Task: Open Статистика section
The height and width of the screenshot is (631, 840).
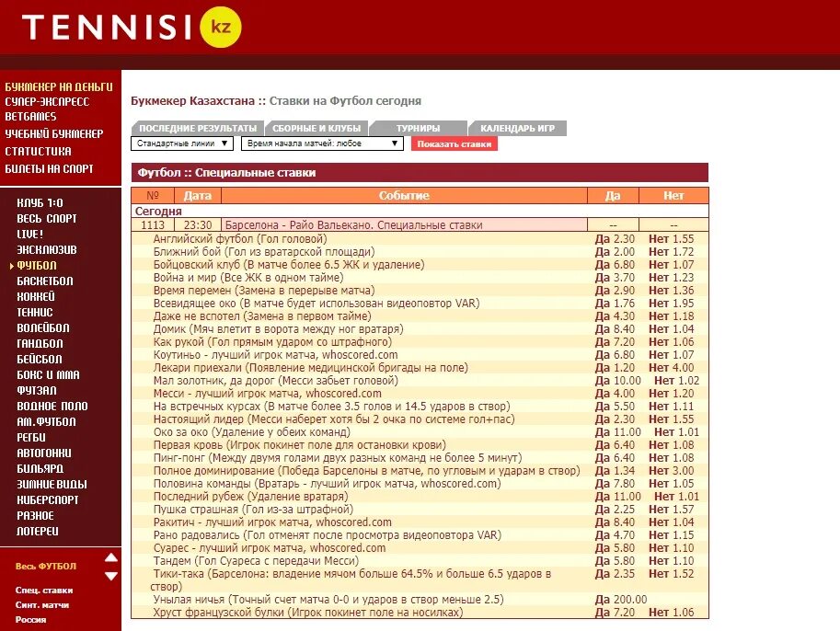Action: pyautogui.click(x=38, y=151)
